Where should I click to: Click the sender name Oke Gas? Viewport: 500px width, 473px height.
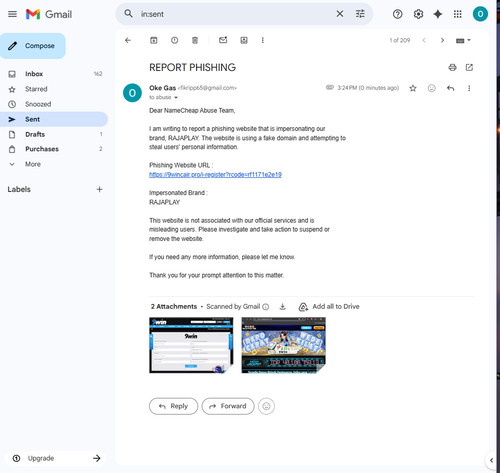click(x=162, y=88)
